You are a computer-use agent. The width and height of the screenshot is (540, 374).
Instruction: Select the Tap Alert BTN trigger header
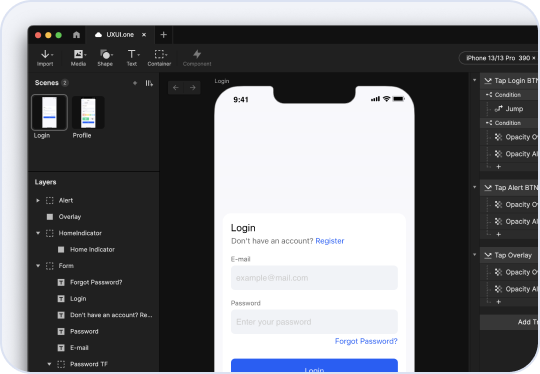click(509, 188)
